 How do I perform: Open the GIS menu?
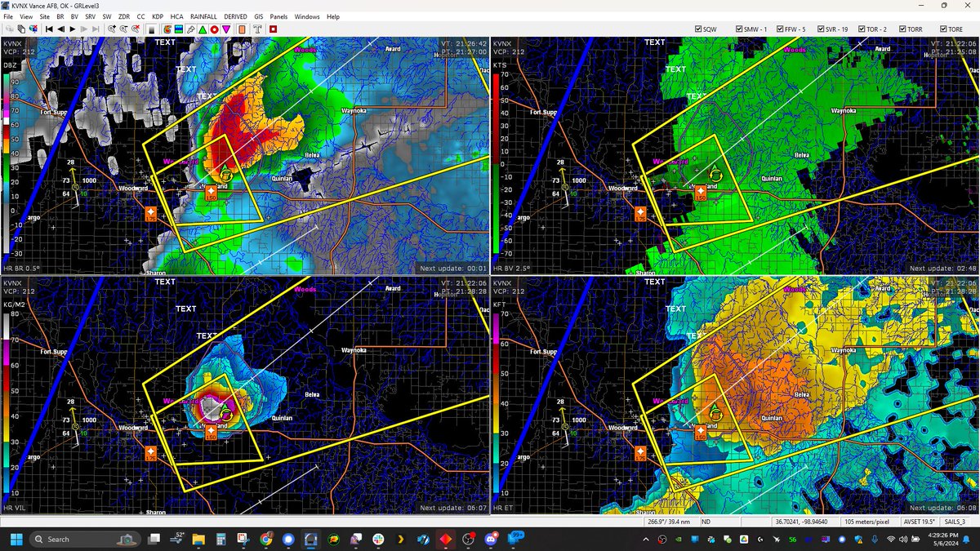tap(259, 16)
